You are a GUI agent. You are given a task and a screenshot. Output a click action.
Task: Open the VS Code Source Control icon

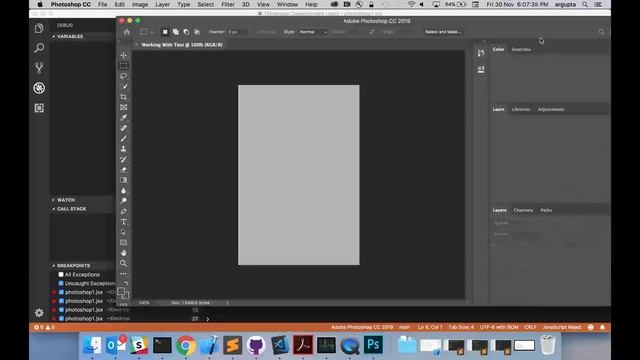tap(39, 68)
